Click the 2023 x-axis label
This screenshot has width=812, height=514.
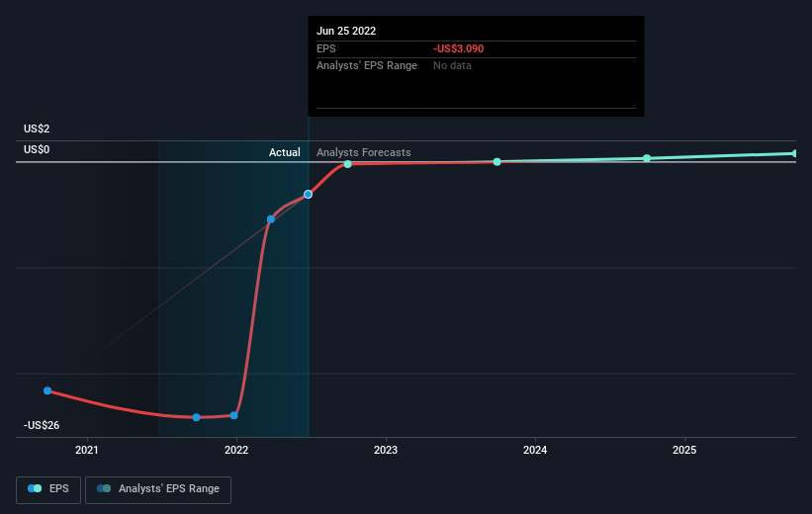pyautogui.click(x=386, y=450)
